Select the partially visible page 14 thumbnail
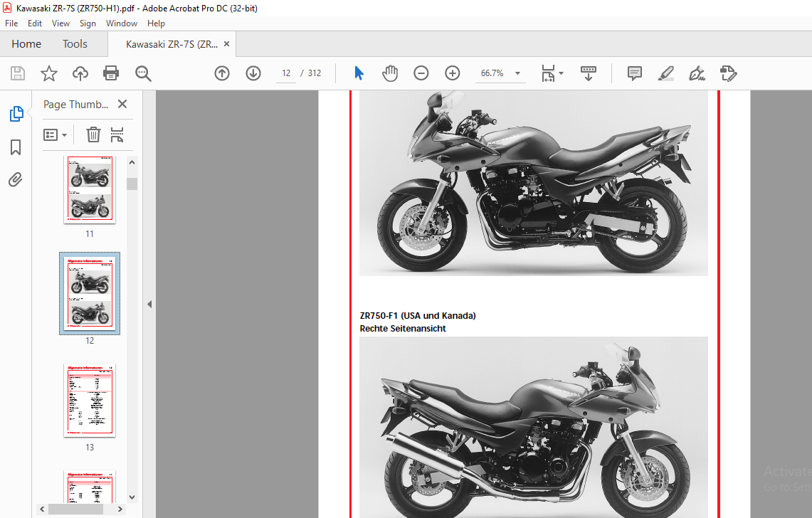This screenshot has height=518, width=812. coord(90,487)
